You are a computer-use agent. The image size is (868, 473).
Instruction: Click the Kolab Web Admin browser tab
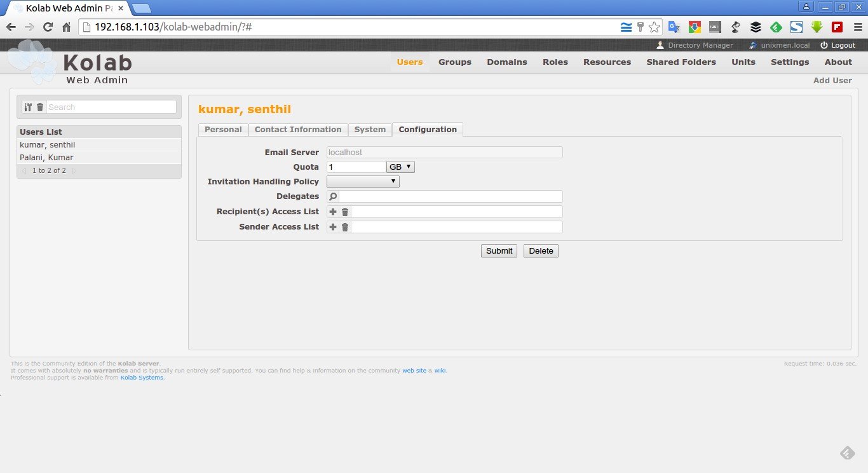coord(67,8)
